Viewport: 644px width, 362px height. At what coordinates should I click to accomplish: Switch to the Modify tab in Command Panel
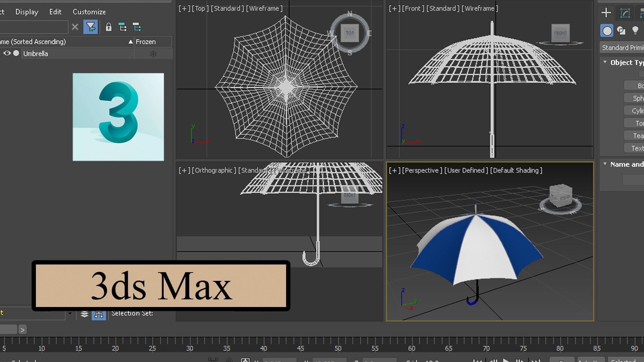pos(625,13)
